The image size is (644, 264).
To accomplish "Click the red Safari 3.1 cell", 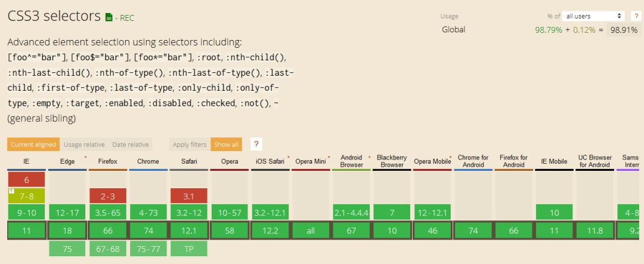I will (189, 196).
